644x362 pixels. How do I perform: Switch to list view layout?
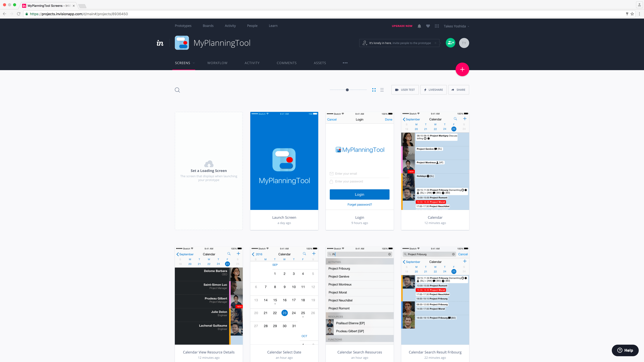pyautogui.click(x=382, y=90)
